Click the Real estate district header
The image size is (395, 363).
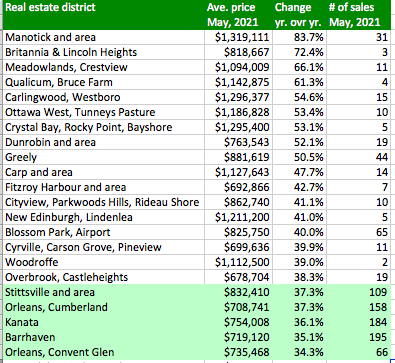(x=104, y=15)
